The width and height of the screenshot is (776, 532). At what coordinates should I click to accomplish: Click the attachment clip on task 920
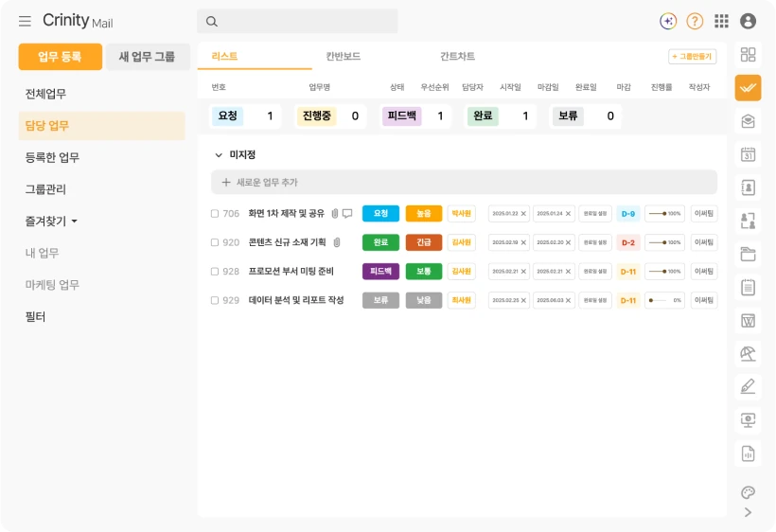click(x=337, y=242)
